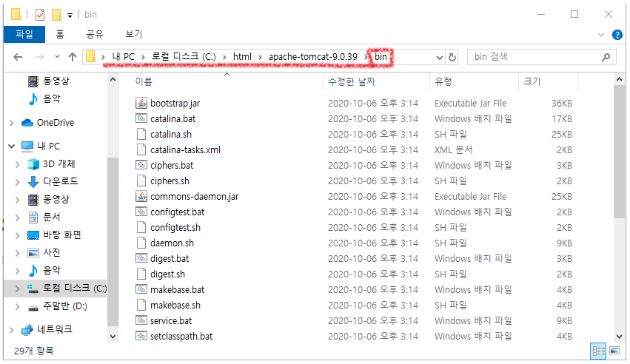
Task: Click the 주말반 (D:) drive icon
Action: click(33, 307)
